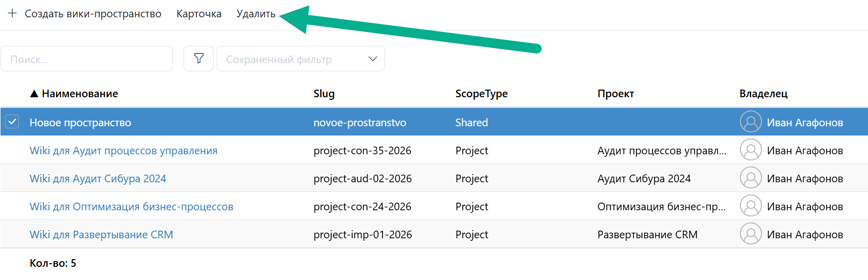Sort by the Slug column header

tap(324, 94)
